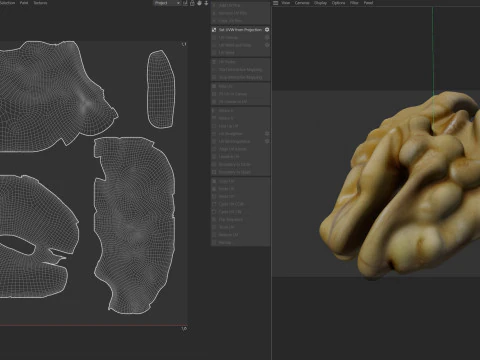Select the walnut model in viewport

tap(400, 187)
